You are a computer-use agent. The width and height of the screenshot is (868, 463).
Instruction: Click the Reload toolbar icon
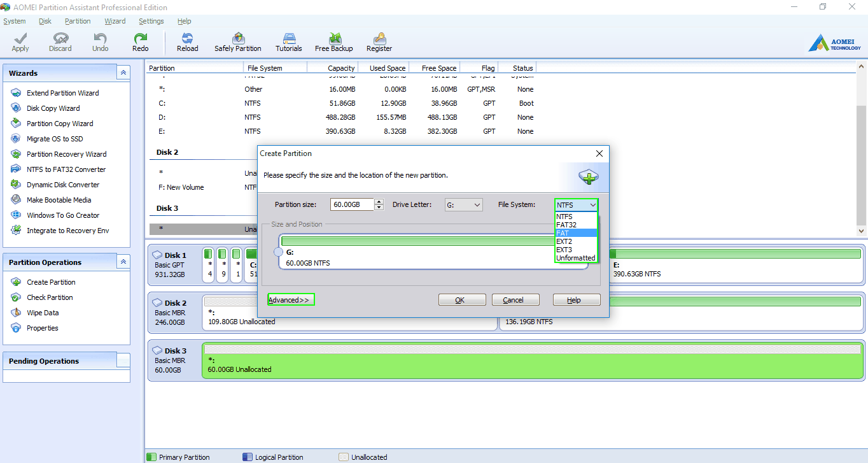pos(187,43)
